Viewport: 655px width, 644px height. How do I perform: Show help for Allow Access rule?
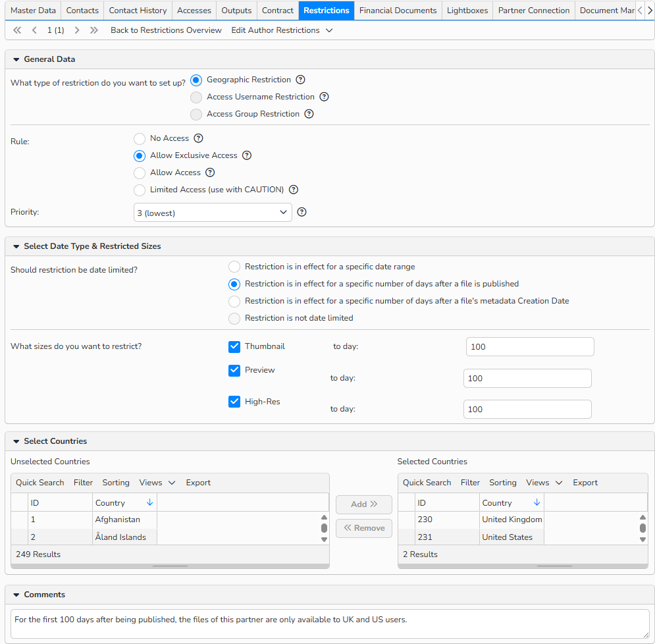[211, 172]
